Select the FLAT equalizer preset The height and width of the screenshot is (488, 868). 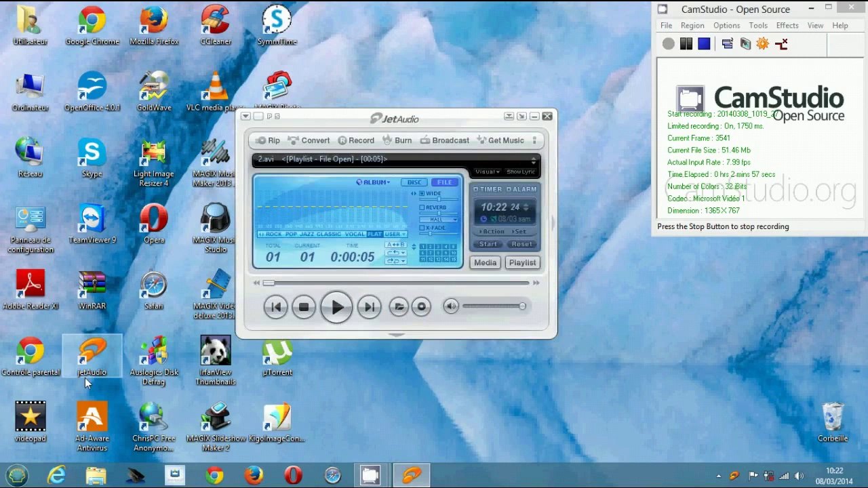[x=374, y=235]
